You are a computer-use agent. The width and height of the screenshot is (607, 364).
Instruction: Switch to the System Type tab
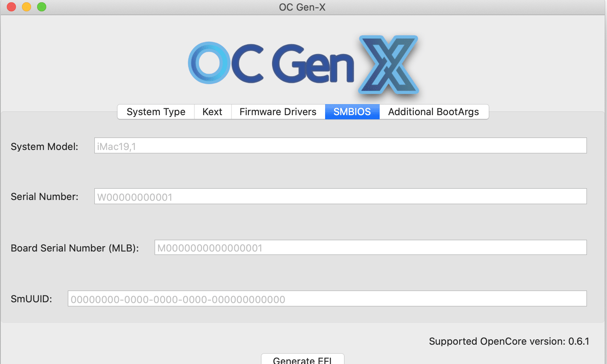pyautogui.click(x=156, y=112)
